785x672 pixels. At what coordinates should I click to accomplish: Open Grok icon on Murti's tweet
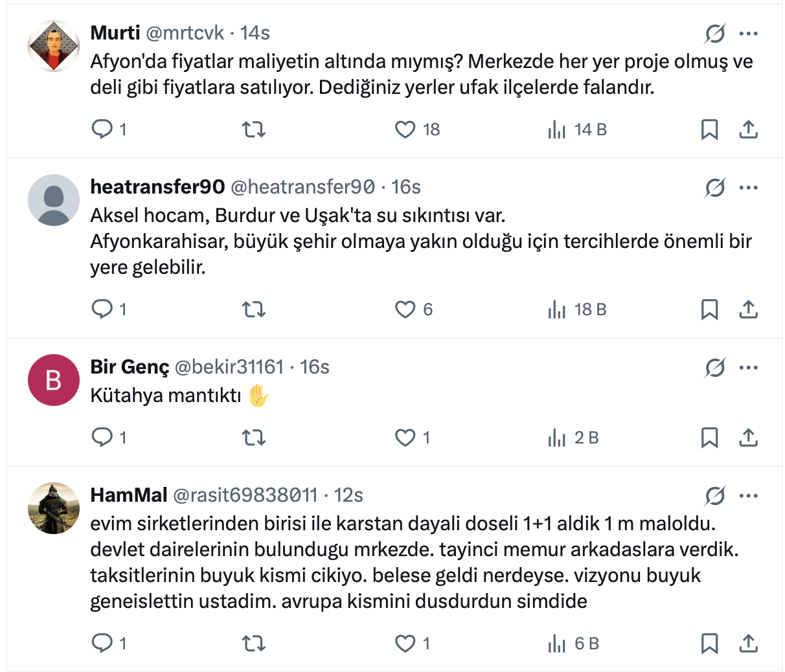[x=715, y=33]
